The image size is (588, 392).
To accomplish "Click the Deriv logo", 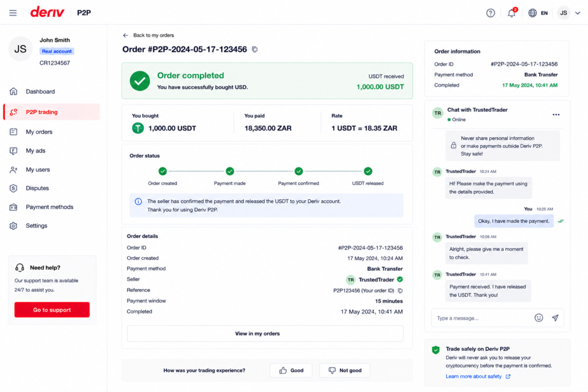I will tap(47, 12).
